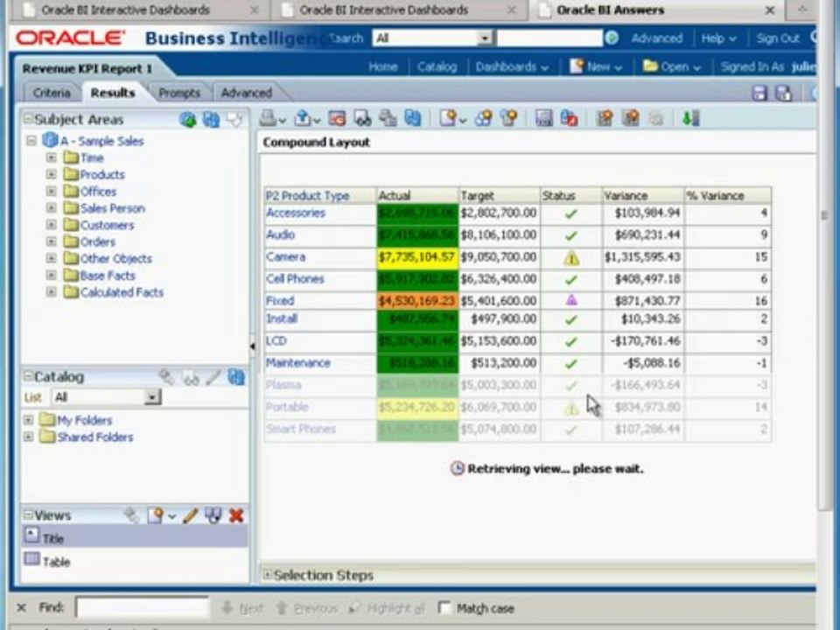Image resolution: width=840 pixels, height=630 pixels.
Task: Collapse the A - Sample Sales subject area
Action: [31, 141]
